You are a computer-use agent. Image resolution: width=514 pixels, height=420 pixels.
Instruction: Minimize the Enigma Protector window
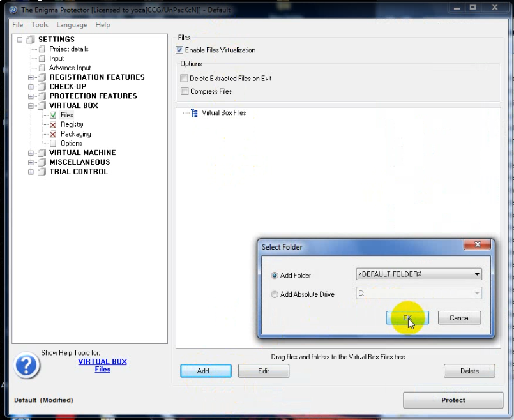tap(457, 8)
